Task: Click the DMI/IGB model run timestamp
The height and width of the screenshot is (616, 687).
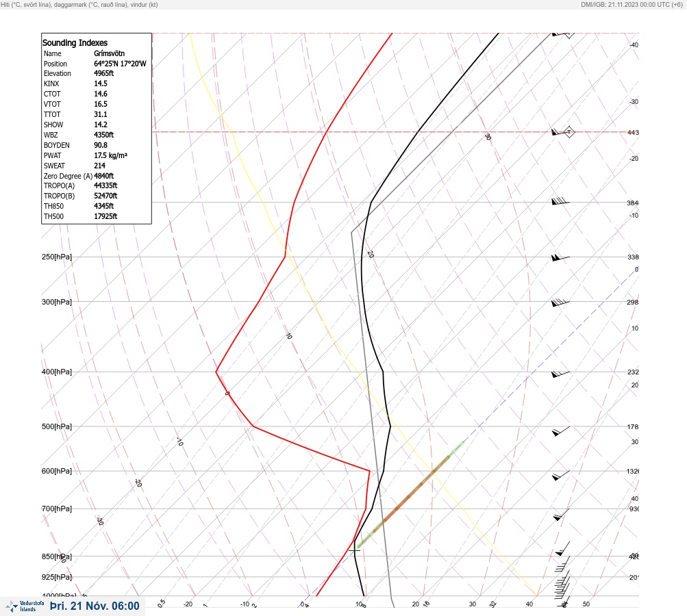Action: point(632,4)
